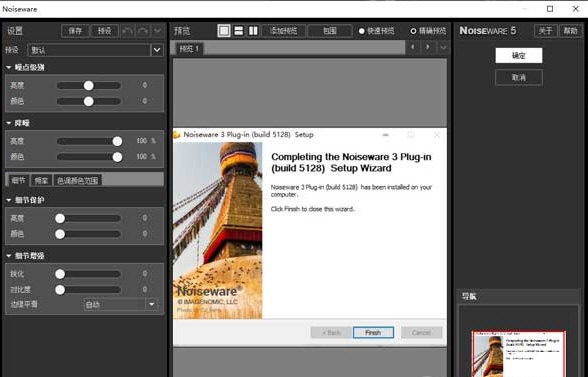This screenshot has width=588, height=377.
Task: Click the 包围 button
Action: point(330,30)
